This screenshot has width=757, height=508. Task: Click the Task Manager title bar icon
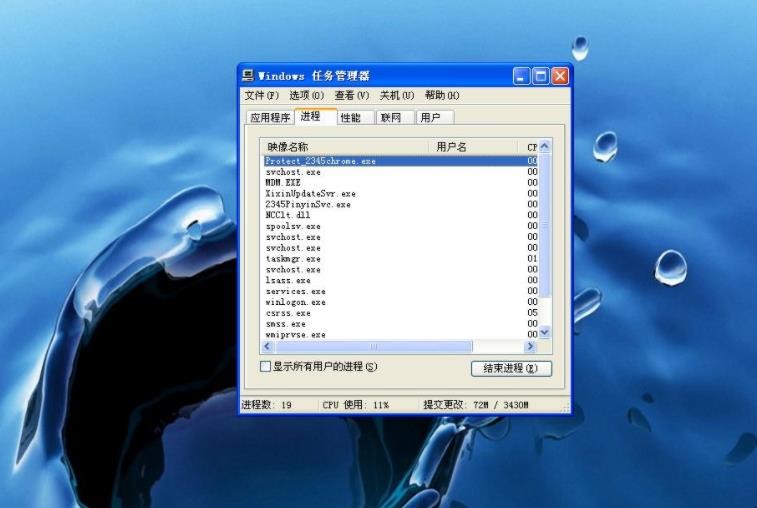(248, 75)
